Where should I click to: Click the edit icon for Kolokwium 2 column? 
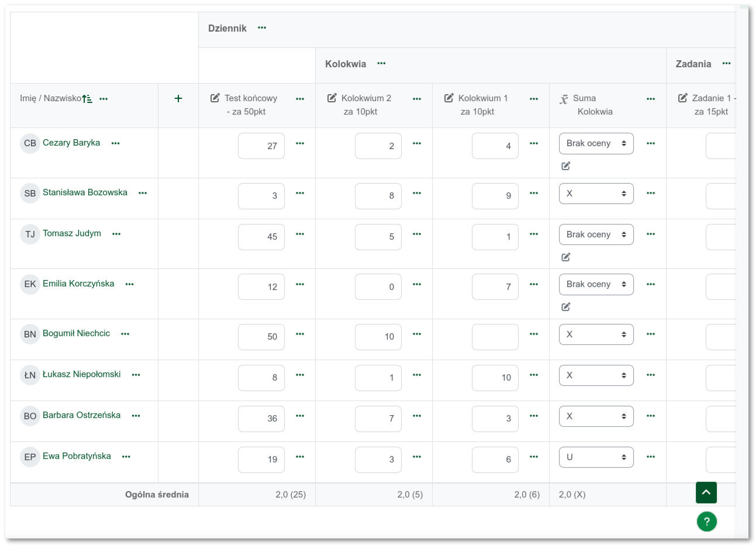point(332,98)
